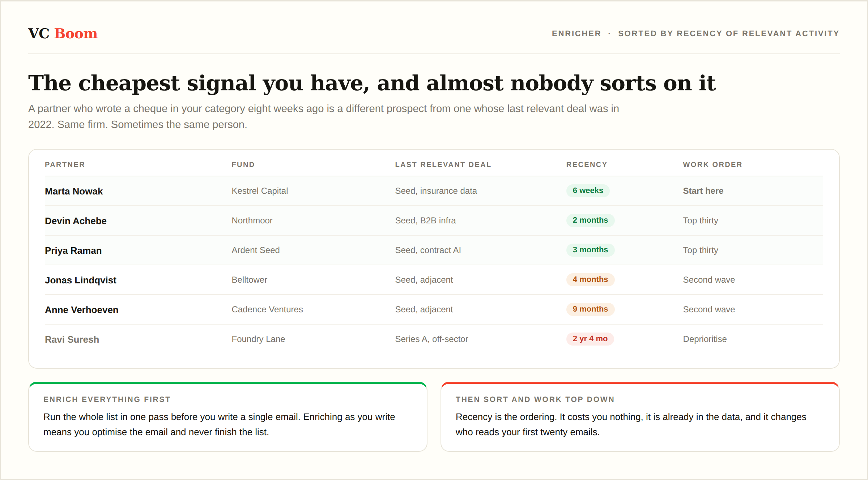The height and width of the screenshot is (480, 868).
Task: Click 'Seed, B2B infra' deal cell
Action: 425,220
